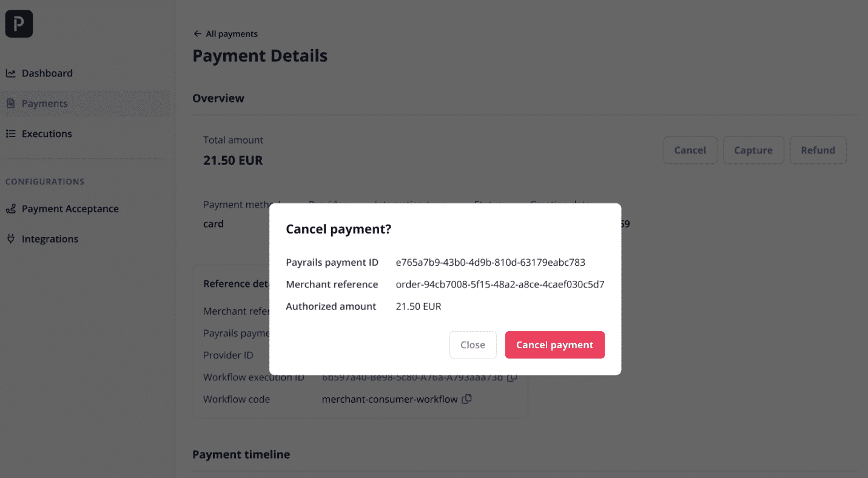
Task: Click the Payments document icon in sidebar
Action: 10,104
